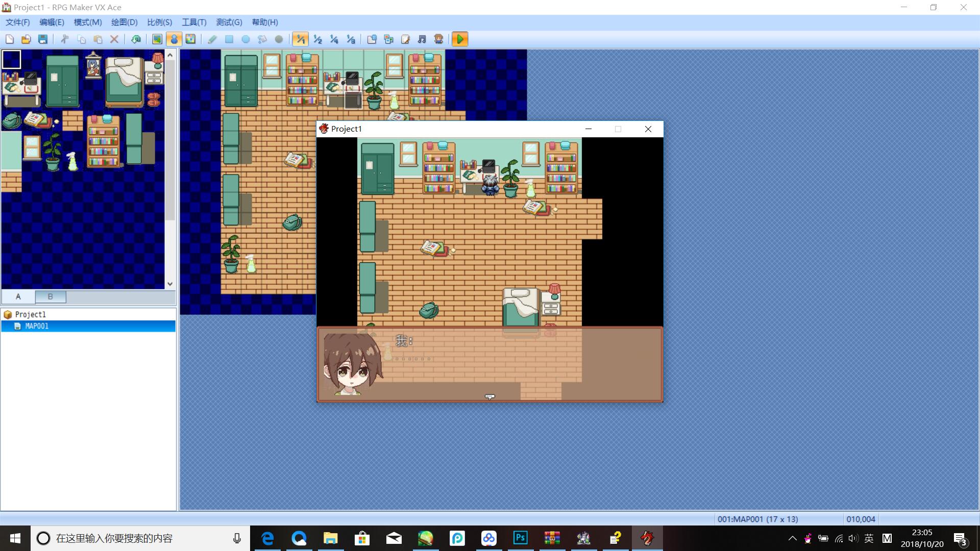Open the volume control in tray
980x551 pixels.
click(853, 538)
